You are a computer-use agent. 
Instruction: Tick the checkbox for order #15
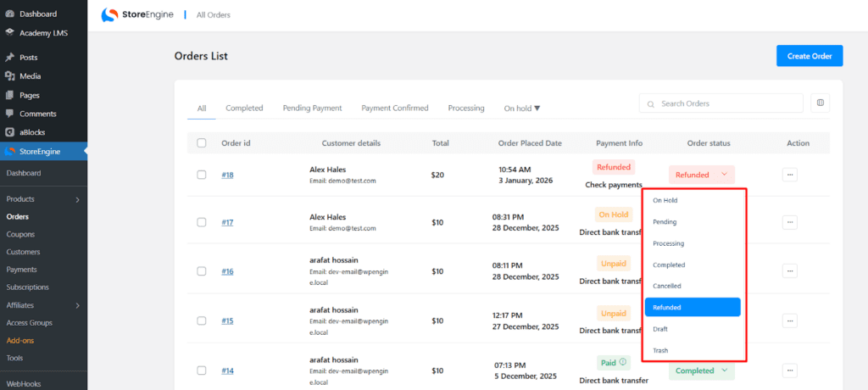tap(202, 320)
